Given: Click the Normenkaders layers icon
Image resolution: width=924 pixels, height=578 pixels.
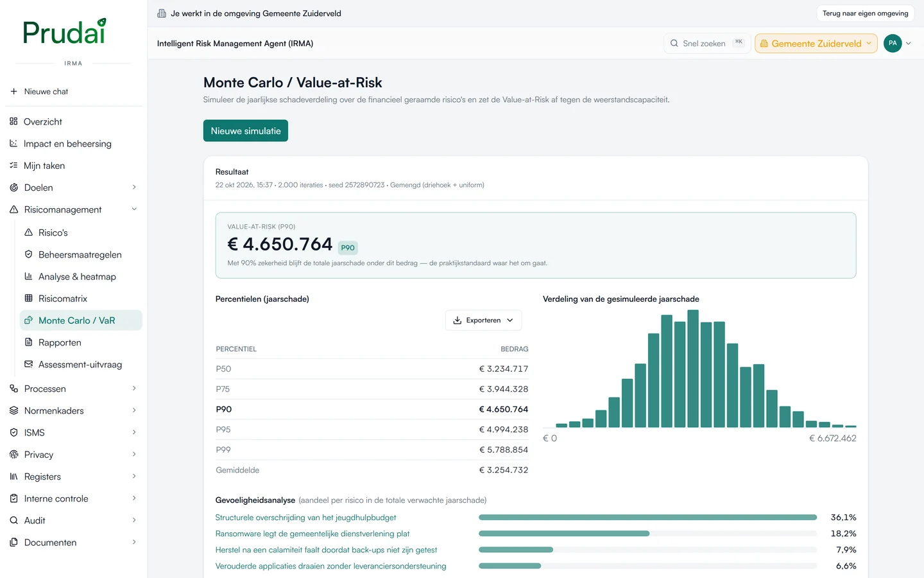Looking at the screenshot, I should click(13, 410).
